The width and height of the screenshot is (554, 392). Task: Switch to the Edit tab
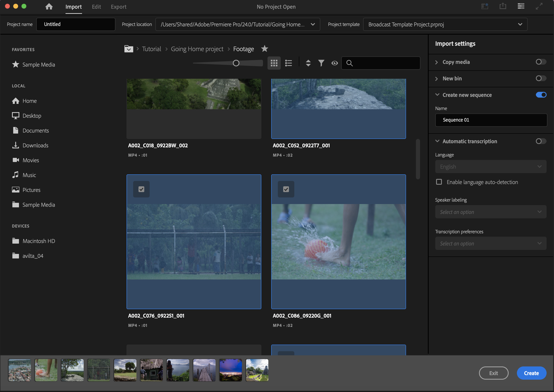[x=96, y=7]
